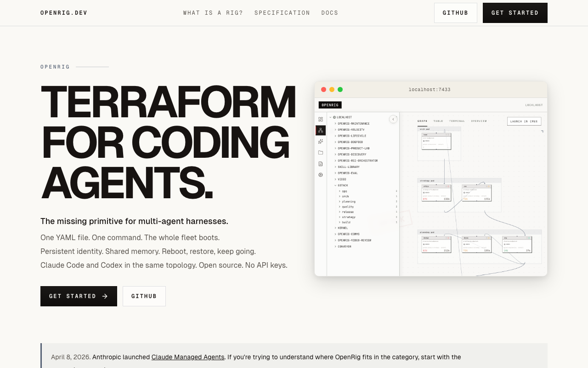Click the arrow icon in the Get Started hero button
Image resolution: width=588 pixels, height=368 pixels.
(x=105, y=296)
